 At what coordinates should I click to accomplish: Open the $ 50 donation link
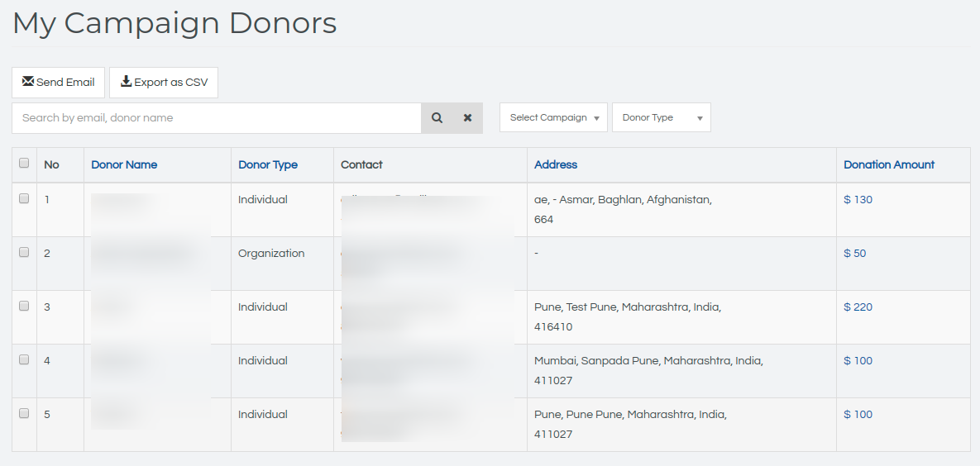click(x=854, y=254)
